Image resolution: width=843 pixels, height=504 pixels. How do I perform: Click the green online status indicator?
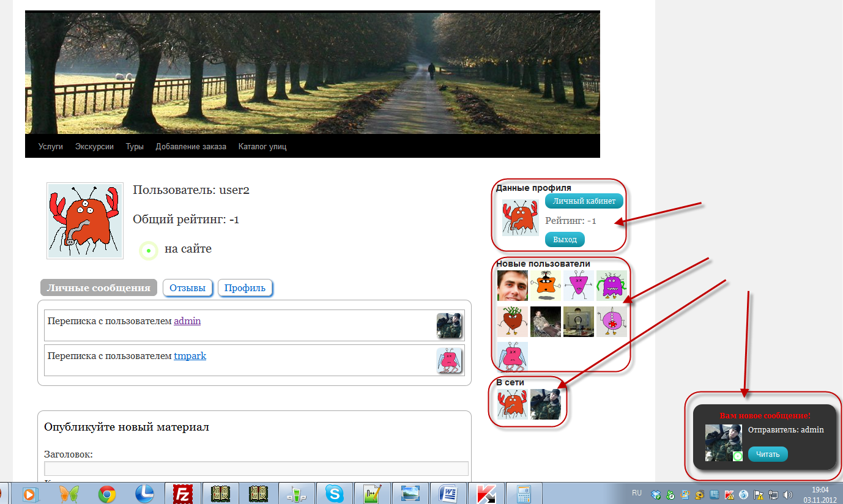pyautogui.click(x=149, y=251)
